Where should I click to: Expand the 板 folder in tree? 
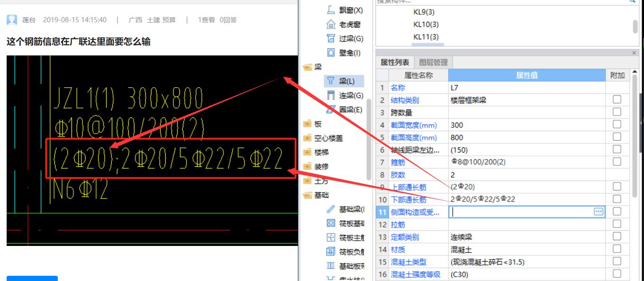click(x=308, y=124)
